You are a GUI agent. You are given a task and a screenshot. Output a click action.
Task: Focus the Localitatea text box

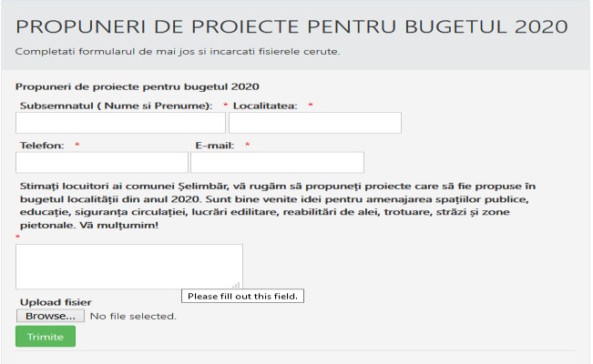[315, 123]
